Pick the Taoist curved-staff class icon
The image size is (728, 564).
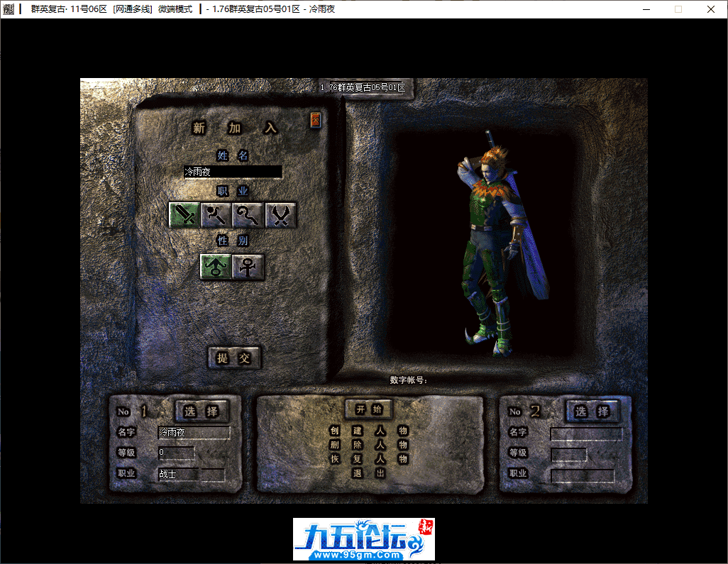tap(248, 215)
